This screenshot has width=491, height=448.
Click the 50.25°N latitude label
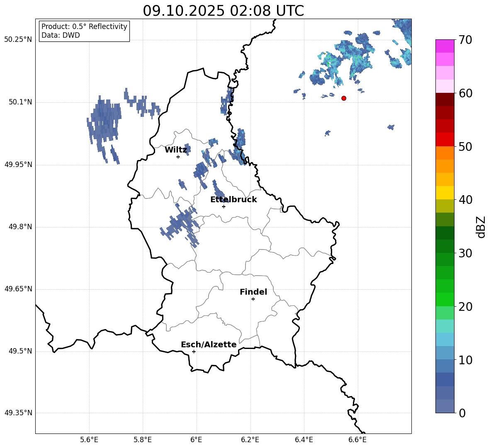pos(18,40)
